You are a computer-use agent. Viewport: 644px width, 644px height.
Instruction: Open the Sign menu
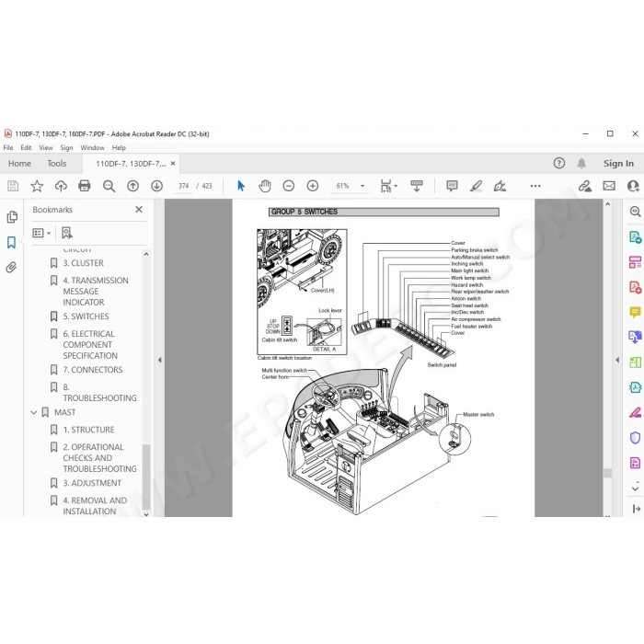click(x=66, y=147)
